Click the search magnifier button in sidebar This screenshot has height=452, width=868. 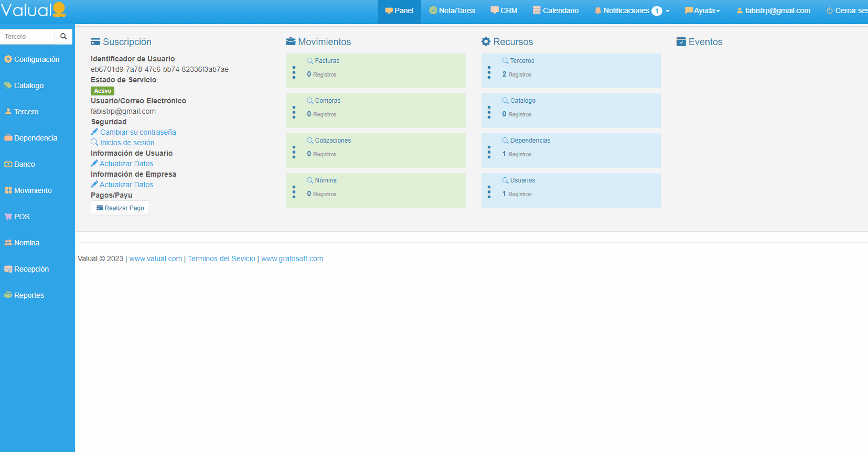63,37
